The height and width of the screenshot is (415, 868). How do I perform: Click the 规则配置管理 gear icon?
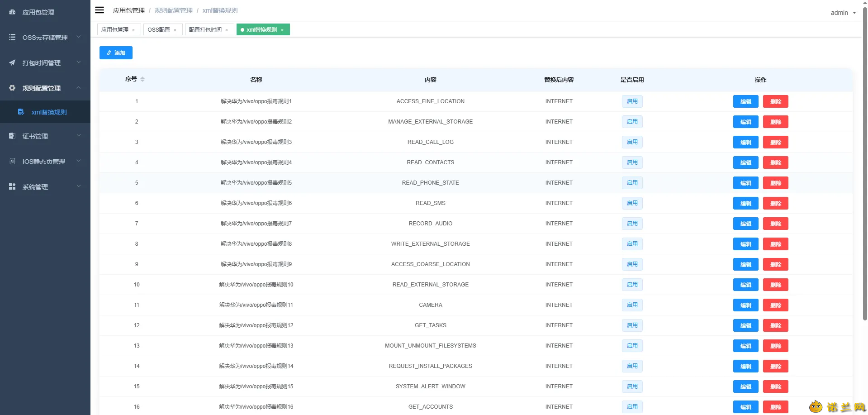click(x=12, y=88)
